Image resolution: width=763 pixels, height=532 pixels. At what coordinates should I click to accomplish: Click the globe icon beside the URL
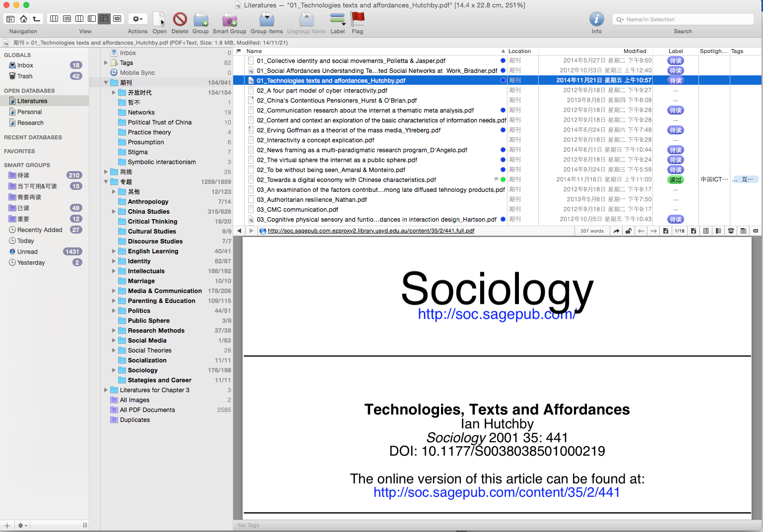tap(263, 231)
